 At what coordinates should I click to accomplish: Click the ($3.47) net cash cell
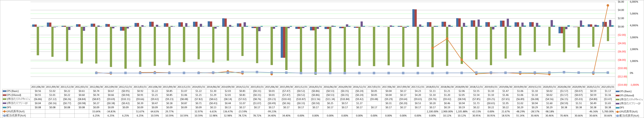tap(608, 99)
